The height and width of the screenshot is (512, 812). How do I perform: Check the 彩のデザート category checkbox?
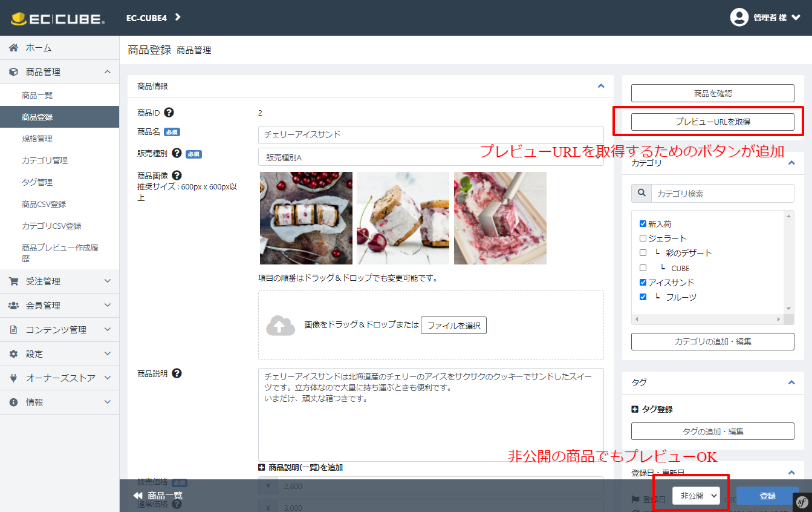point(643,253)
